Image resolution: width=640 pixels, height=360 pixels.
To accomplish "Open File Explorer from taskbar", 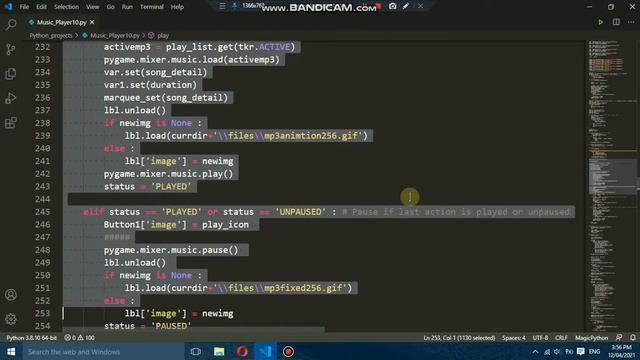I will pyautogui.click(x=219, y=351).
